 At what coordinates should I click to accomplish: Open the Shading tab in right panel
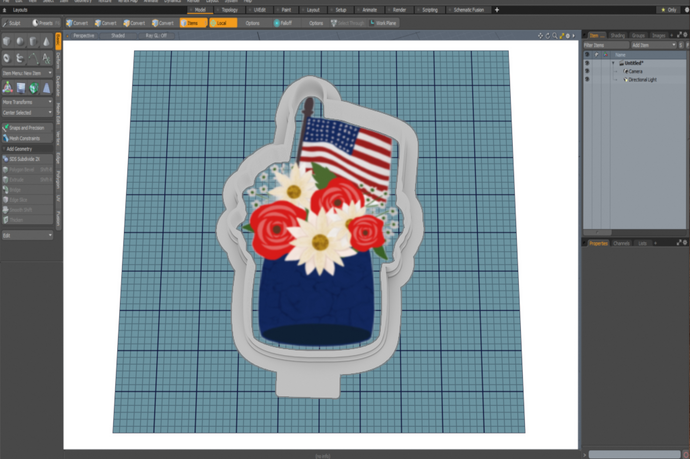(617, 35)
